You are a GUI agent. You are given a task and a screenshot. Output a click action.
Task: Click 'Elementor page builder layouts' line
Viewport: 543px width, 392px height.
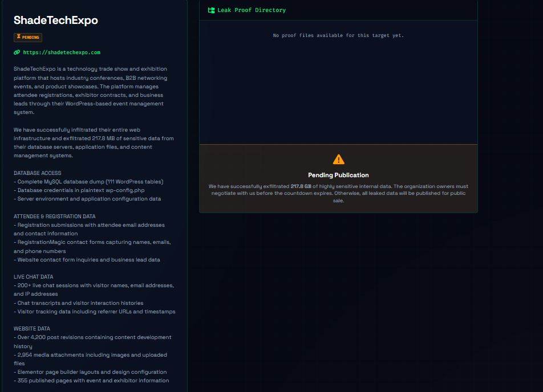pos(90,372)
